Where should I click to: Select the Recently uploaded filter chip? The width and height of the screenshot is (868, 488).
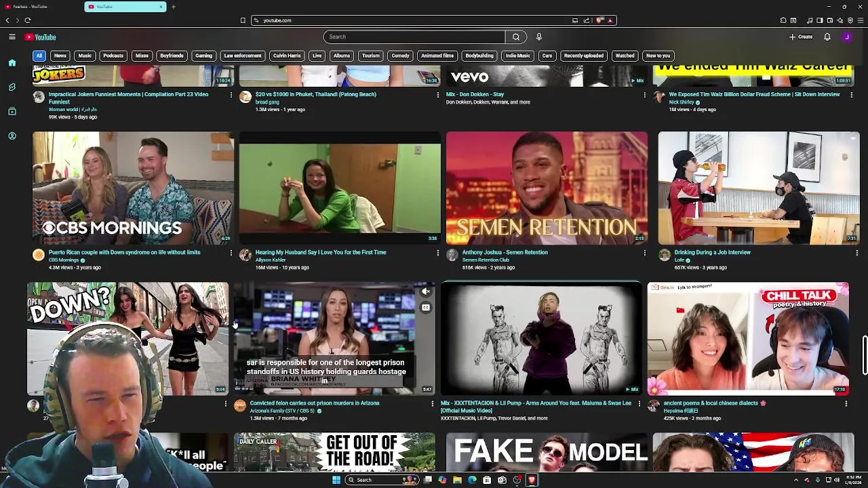click(583, 56)
